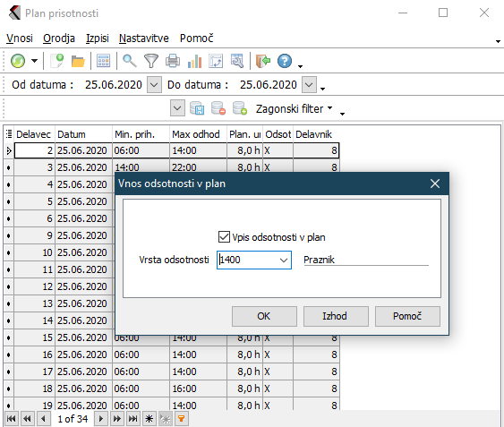
Task: Open the yellow folder icon
Action: click(x=78, y=61)
